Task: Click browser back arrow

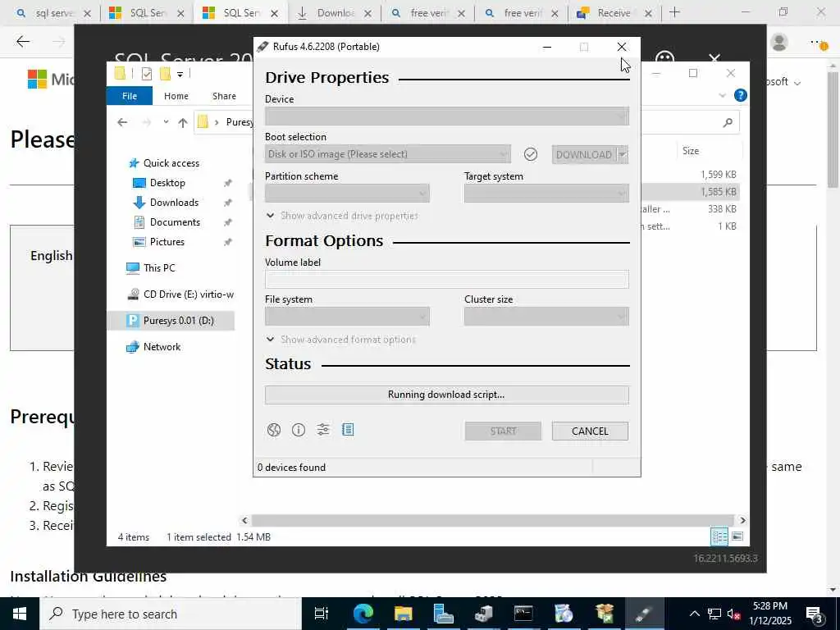Action: (22, 41)
